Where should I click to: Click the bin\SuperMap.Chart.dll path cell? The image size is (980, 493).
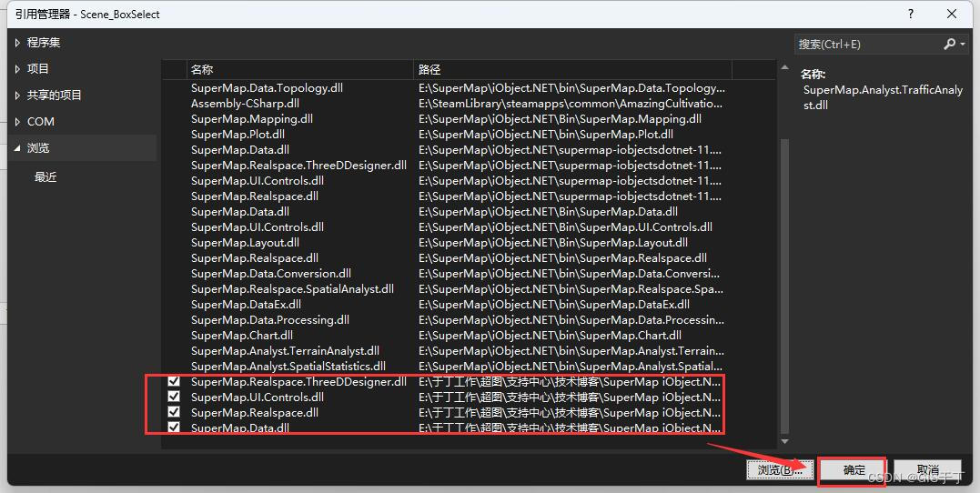pyautogui.click(x=550, y=335)
